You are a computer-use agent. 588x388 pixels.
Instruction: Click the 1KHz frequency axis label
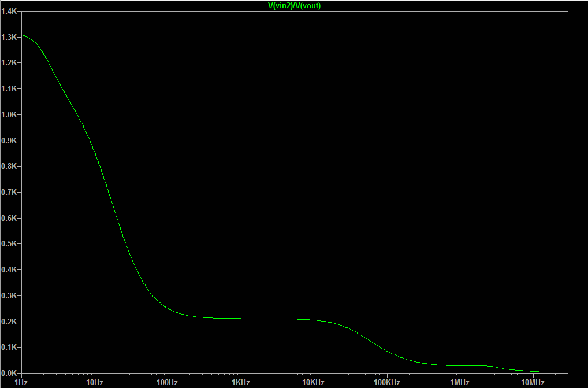click(241, 383)
